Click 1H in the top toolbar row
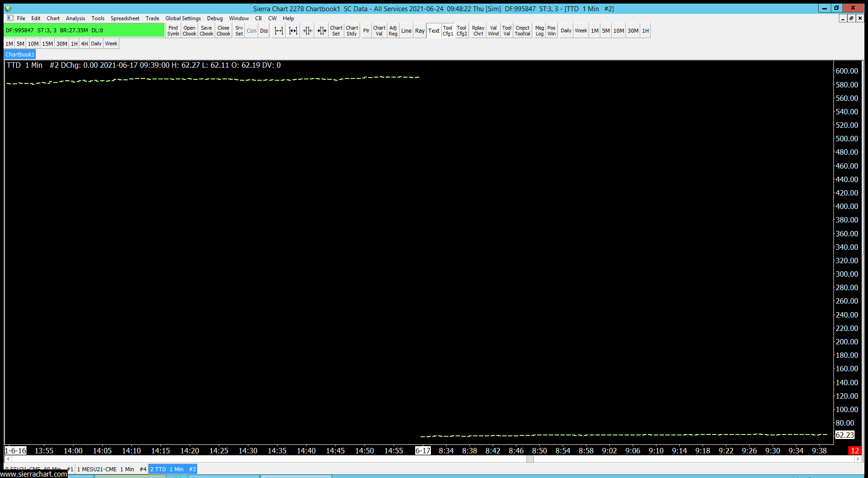The image size is (868, 478). pyautogui.click(x=645, y=30)
